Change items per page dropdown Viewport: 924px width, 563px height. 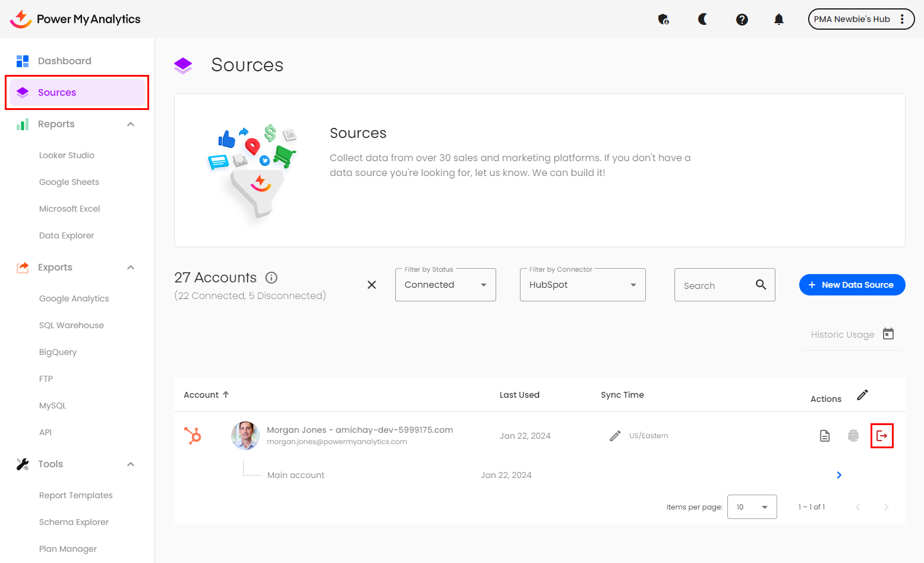click(752, 507)
